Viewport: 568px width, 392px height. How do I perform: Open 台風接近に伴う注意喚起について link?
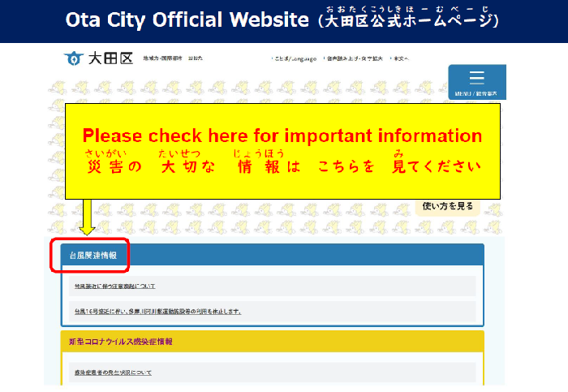click(115, 286)
